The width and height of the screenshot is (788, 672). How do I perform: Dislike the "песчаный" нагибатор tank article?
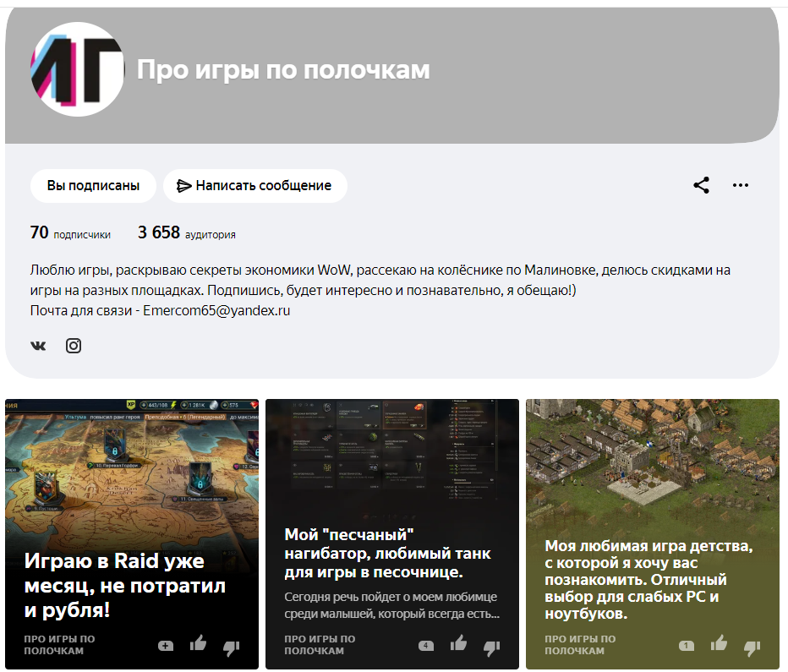pyautogui.click(x=491, y=647)
